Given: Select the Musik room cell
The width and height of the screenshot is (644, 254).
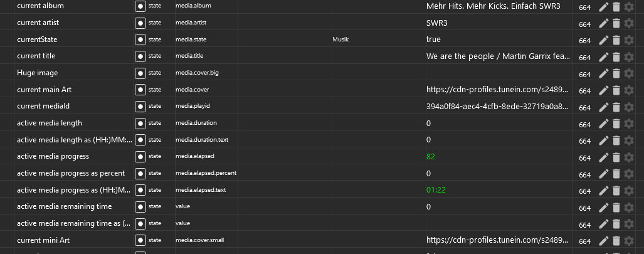Looking at the screenshot, I should coord(340,40).
